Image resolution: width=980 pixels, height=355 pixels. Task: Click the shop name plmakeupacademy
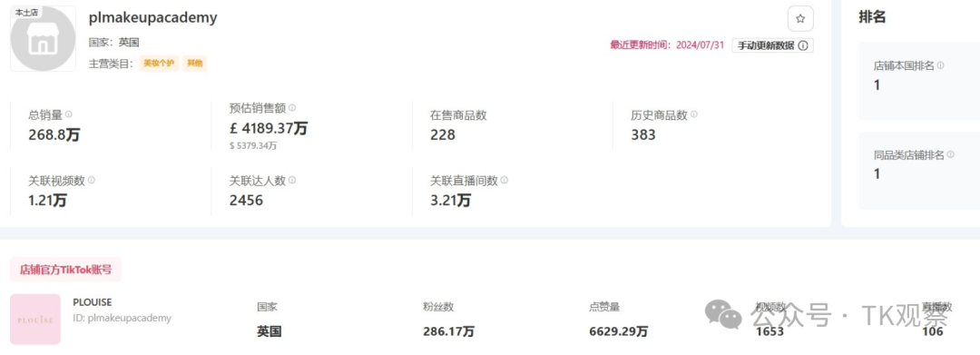point(153,17)
